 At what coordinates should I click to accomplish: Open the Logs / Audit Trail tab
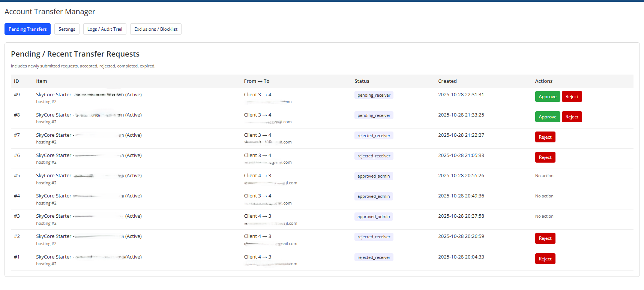click(105, 29)
